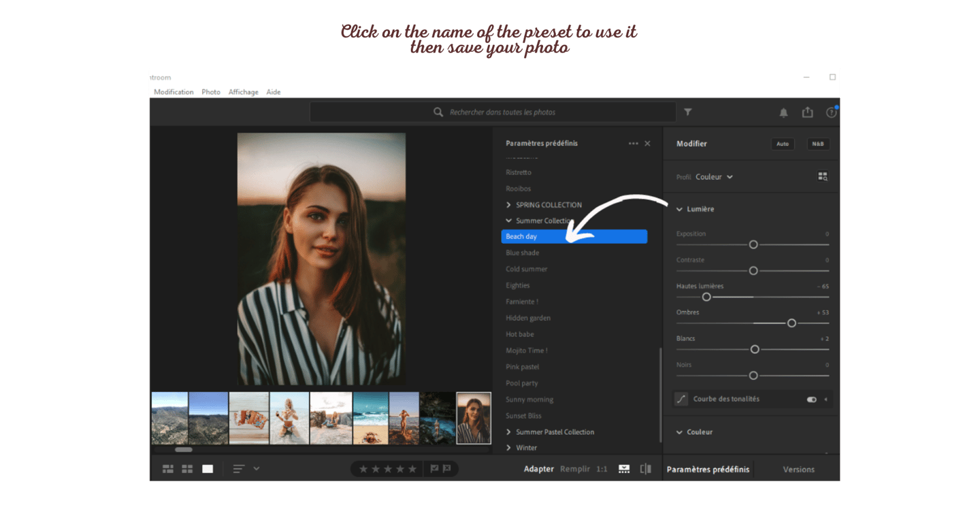Rate the photo with the first star
The image size is (980, 520).
point(363,469)
